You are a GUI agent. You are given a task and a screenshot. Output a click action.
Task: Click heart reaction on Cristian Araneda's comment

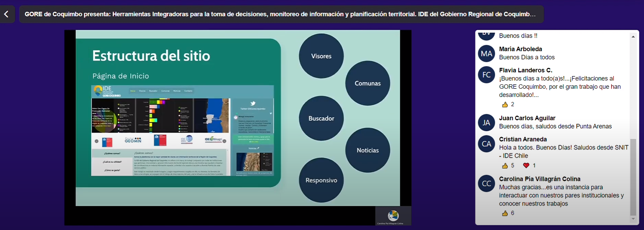tap(526, 166)
